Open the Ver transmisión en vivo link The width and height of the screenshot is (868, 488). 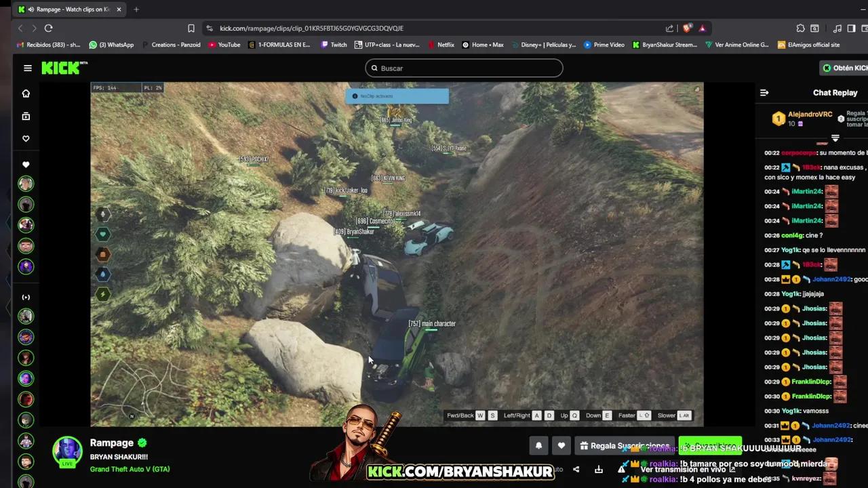pos(688,469)
